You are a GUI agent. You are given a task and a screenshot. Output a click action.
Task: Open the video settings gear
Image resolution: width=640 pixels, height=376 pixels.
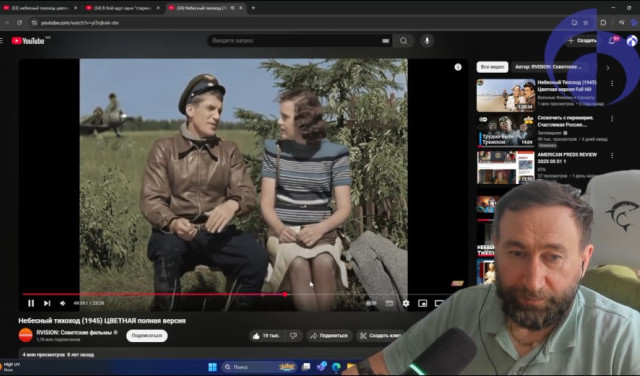tap(405, 303)
